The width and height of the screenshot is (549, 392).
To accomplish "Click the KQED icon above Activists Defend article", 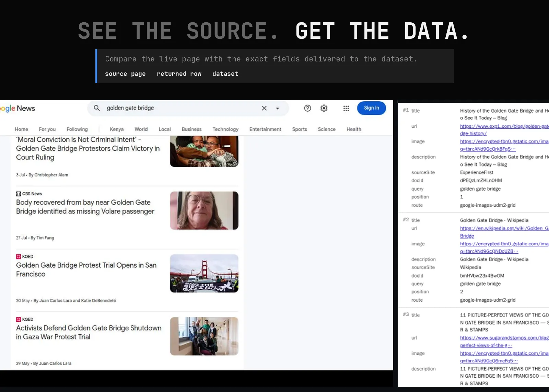I will [x=19, y=319].
